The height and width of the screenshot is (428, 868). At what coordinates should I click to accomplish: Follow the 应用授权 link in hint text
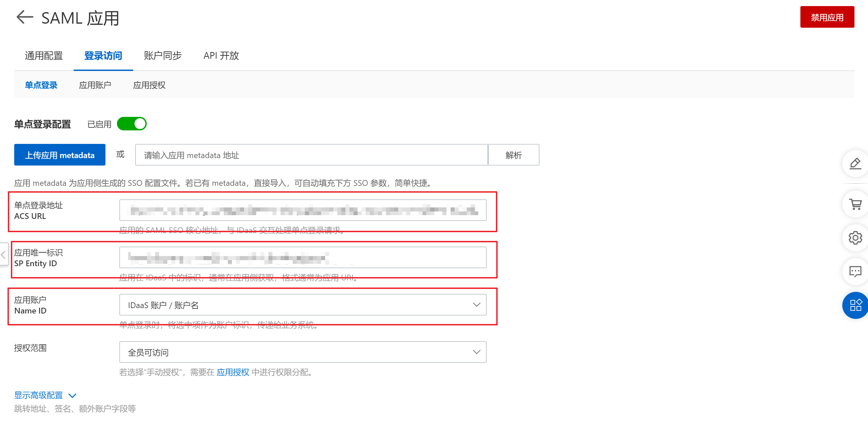pyautogui.click(x=233, y=372)
